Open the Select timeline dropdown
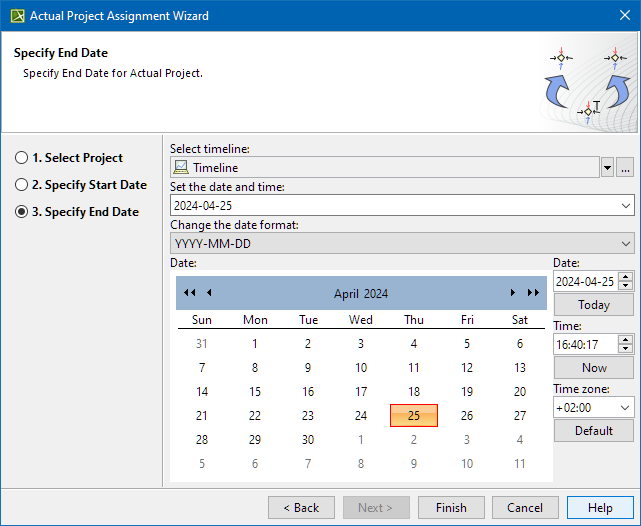This screenshot has height=526, width=641. click(607, 167)
